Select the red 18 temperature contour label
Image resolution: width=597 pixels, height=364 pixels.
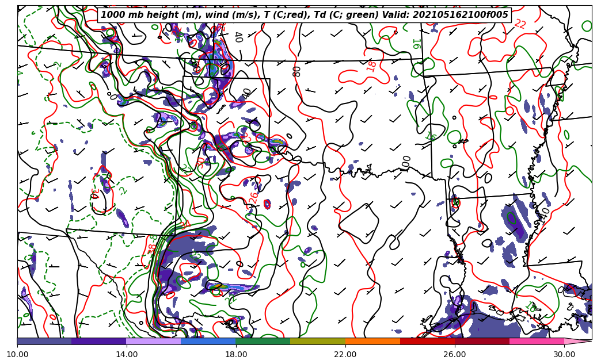tap(371, 66)
